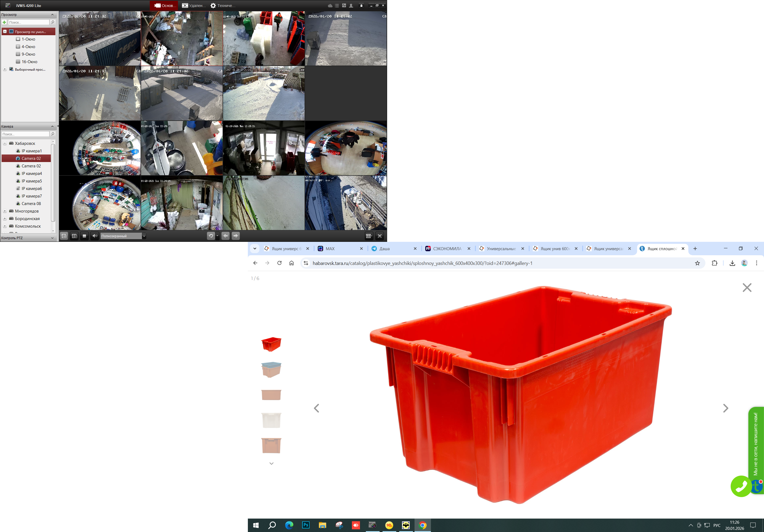Click the green add view icon
Viewport: 764px width, 532px height.
coord(4,22)
